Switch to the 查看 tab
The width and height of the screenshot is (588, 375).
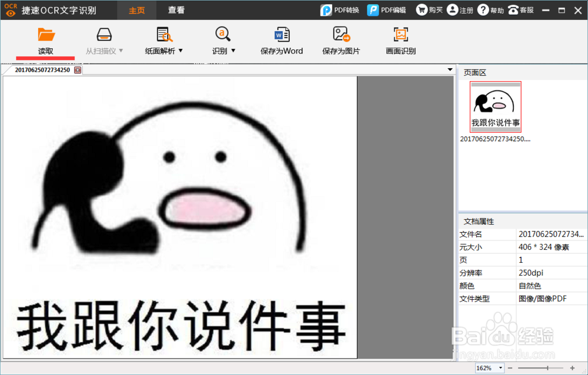pyautogui.click(x=176, y=10)
